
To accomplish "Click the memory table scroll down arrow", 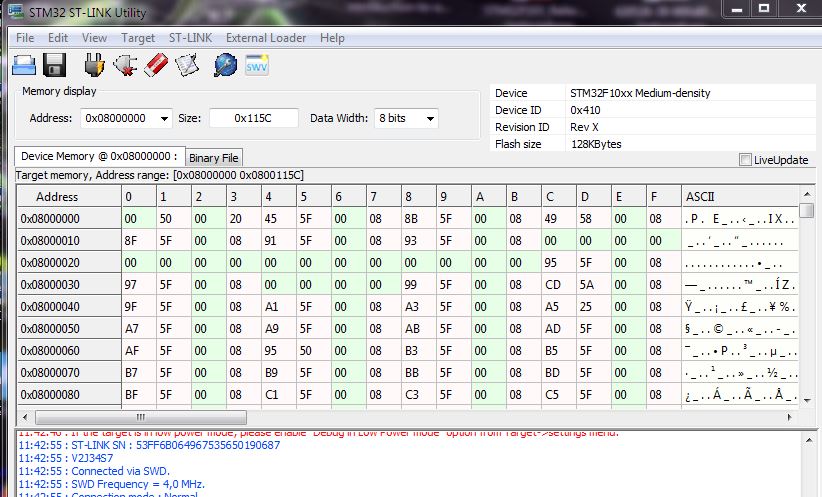I will point(807,401).
